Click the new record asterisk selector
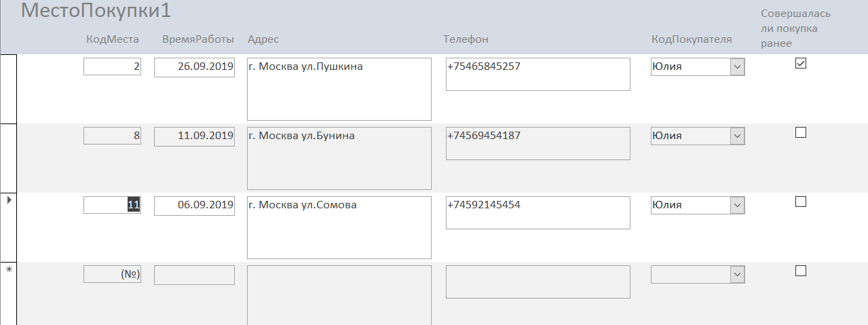Viewport: 868px width, 325px height. click(x=8, y=270)
